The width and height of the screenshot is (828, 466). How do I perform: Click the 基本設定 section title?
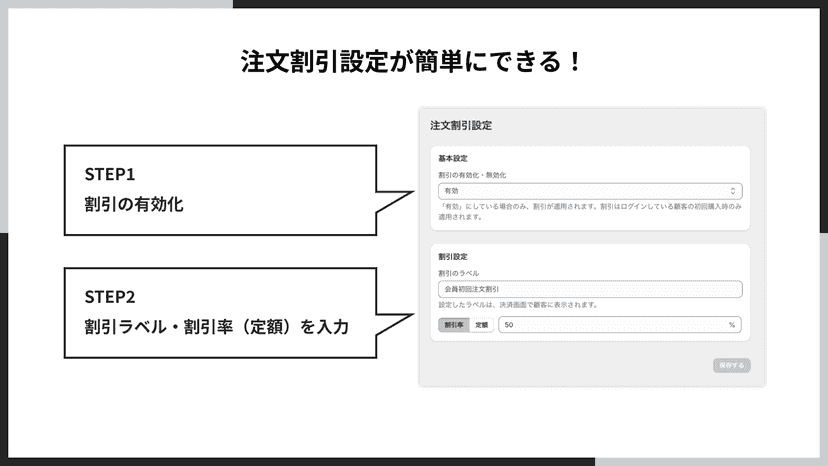[x=453, y=158]
